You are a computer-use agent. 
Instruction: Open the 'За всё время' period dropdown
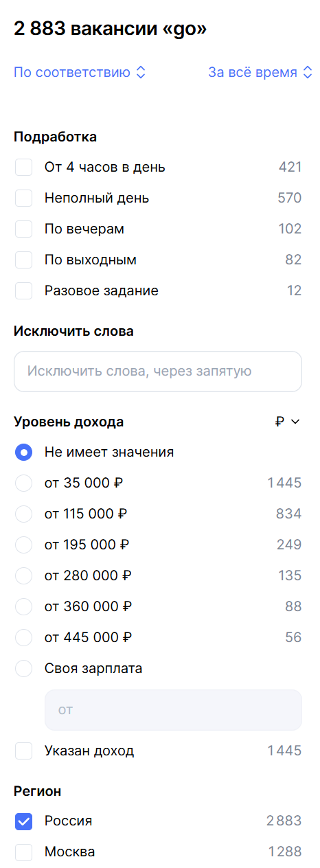tap(260, 73)
